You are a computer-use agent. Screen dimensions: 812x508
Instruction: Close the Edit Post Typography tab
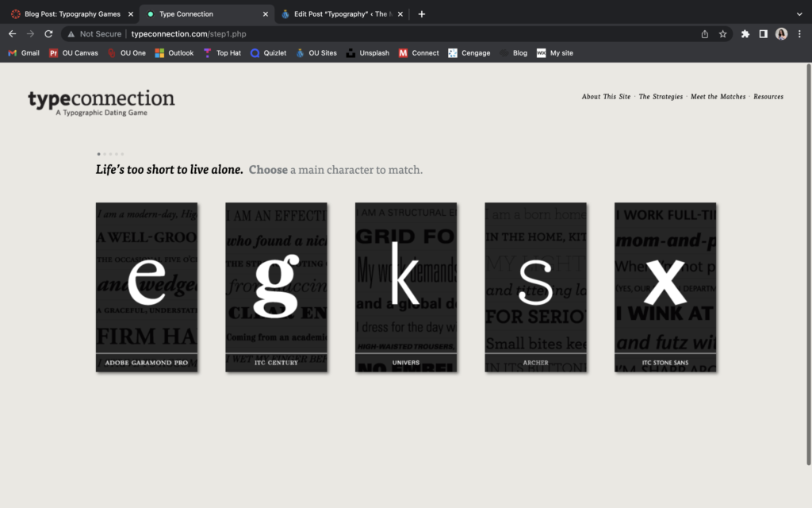(400, 14)
